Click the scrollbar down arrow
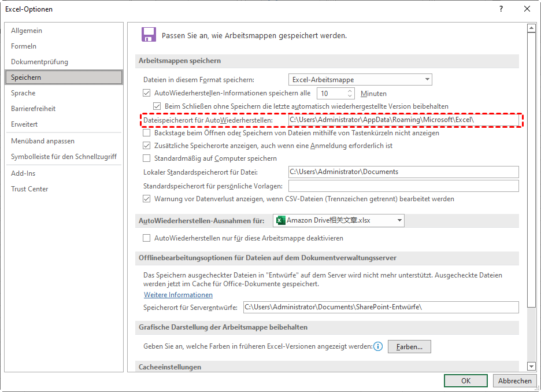The height and width of the screenshot is (392, 541). coord(531,366)
